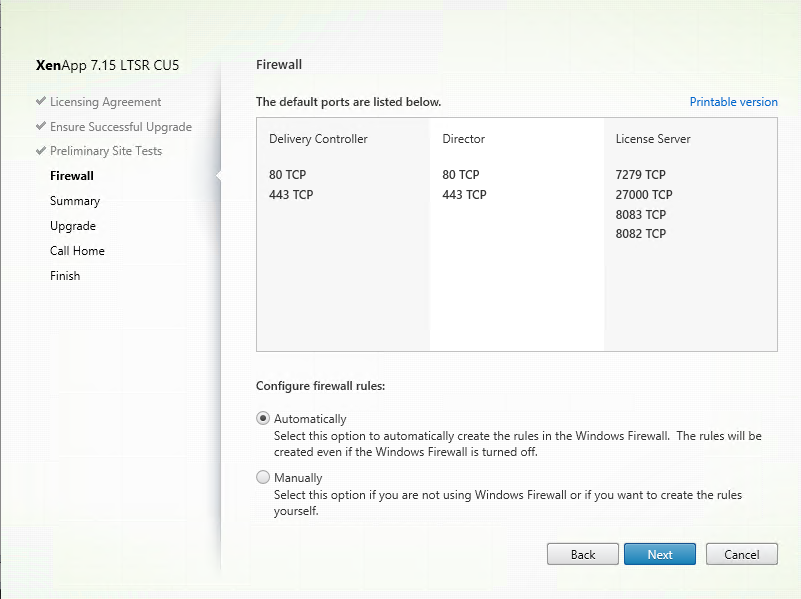Go Back to previous step
801x599 pixels.
pyautogui.click(x=582, y=554)
